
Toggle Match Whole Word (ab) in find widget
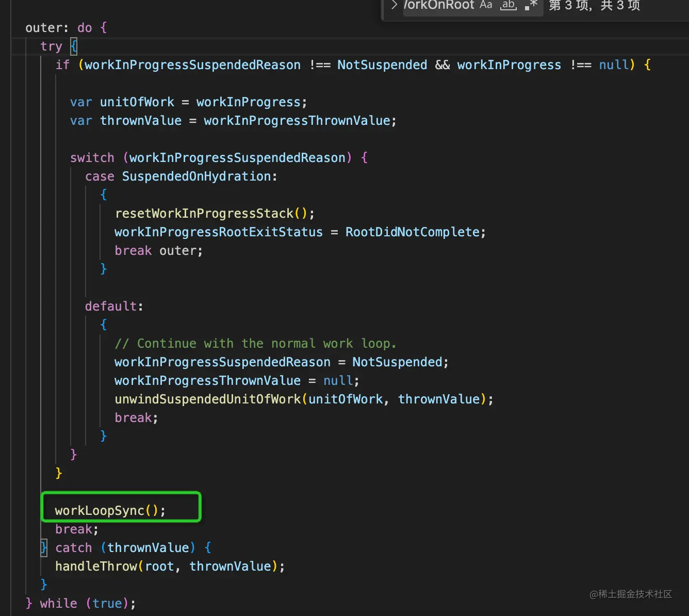click(508, 5)
